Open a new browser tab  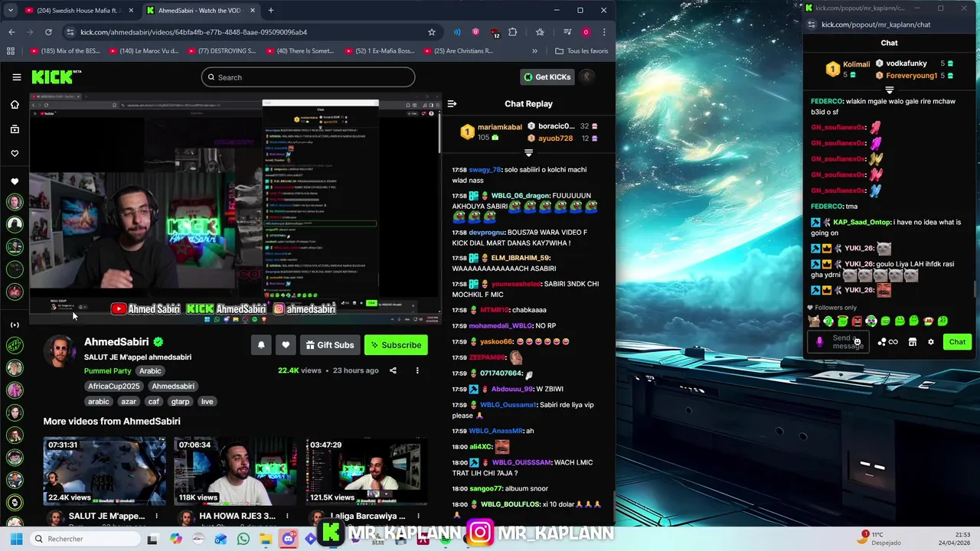270,11
